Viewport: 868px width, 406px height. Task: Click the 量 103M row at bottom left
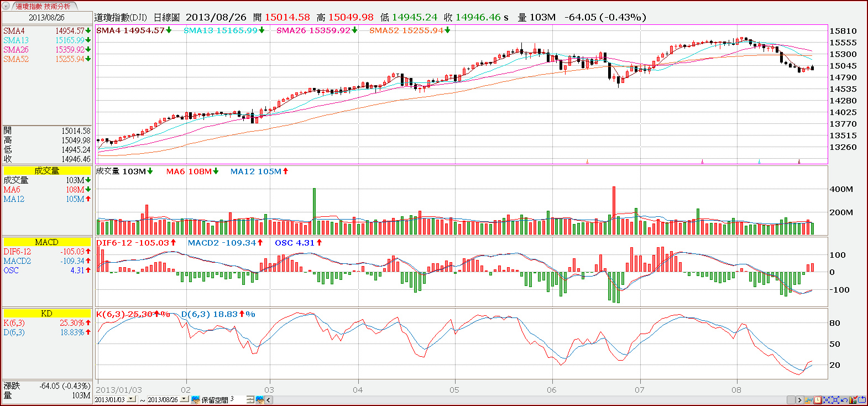click(x=46, y=395)
